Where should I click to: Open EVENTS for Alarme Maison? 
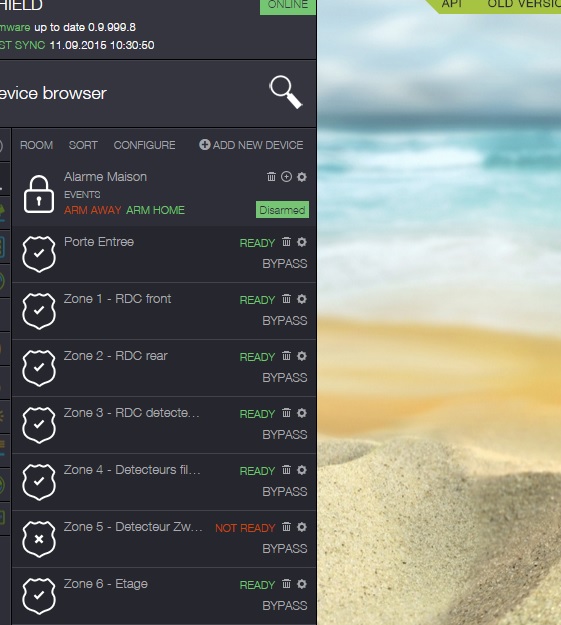point(82,195)
